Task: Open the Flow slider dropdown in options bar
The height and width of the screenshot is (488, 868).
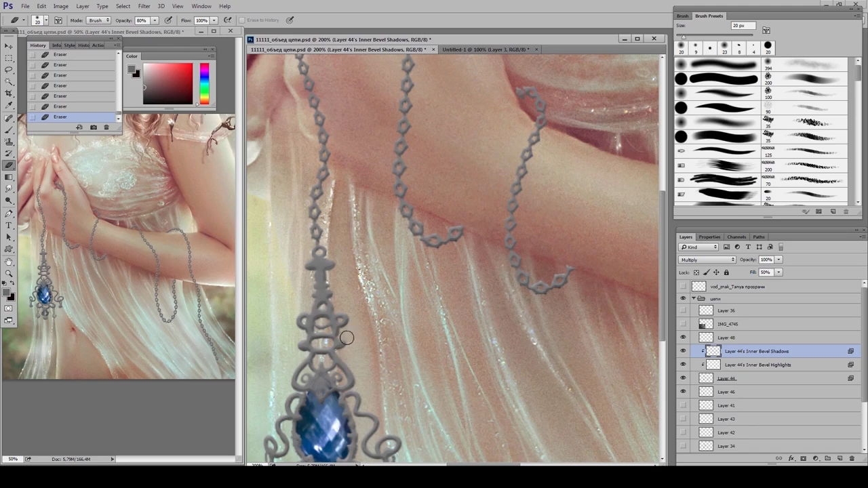Action: 214,20
